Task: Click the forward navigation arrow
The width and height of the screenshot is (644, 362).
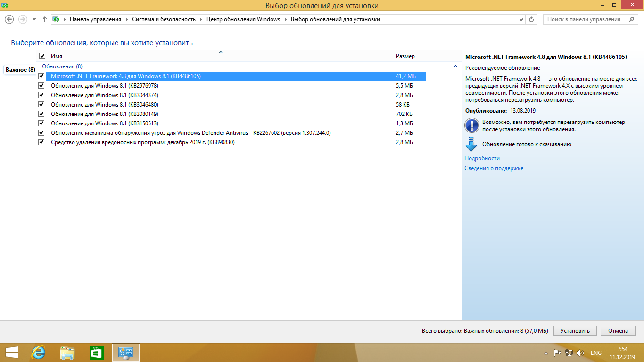Action: (x=22, y=19)
